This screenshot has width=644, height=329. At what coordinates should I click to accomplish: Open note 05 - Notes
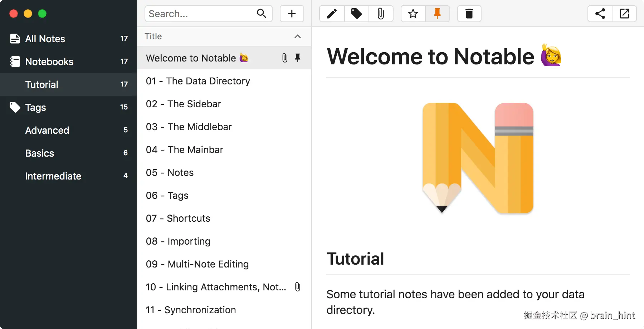tap(224, 172)
